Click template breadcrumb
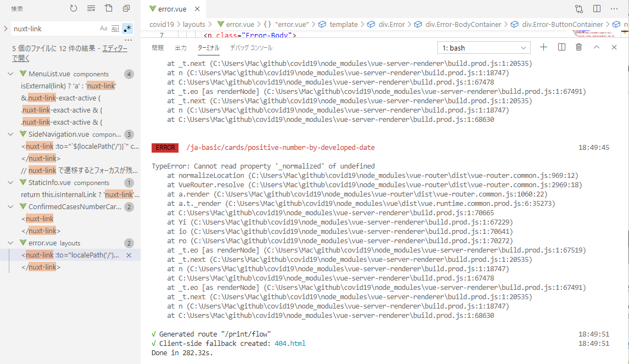 (x=343, y=25)
